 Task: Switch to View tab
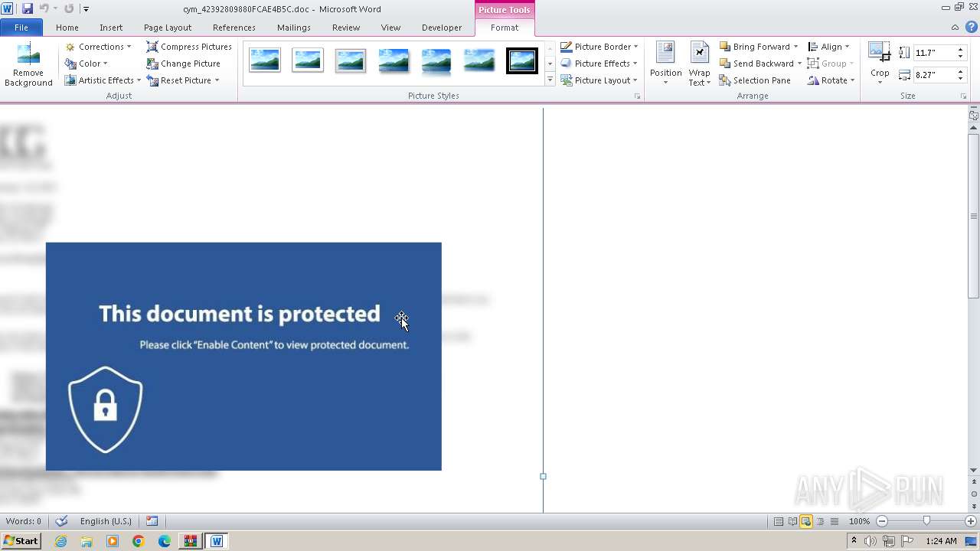click(391, 28)
